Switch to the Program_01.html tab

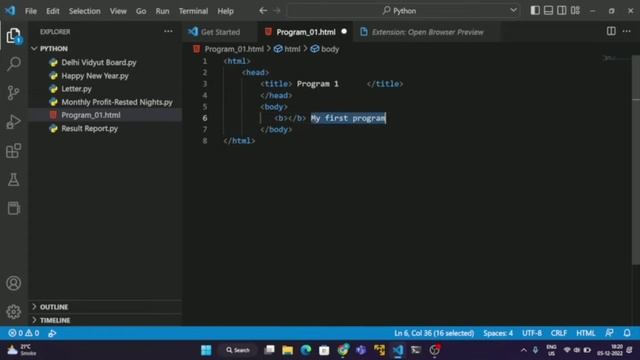tap(306, 31)
